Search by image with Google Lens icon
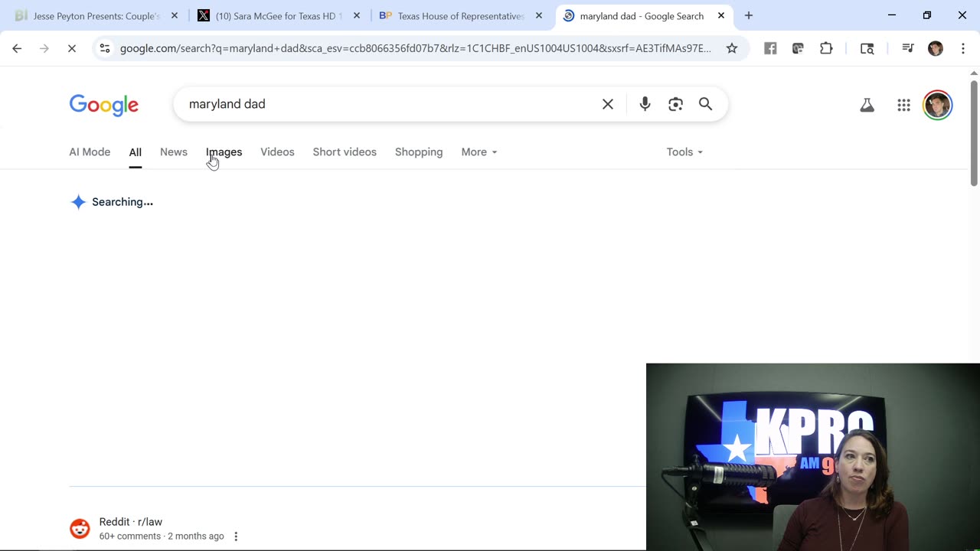 [675, 104]
